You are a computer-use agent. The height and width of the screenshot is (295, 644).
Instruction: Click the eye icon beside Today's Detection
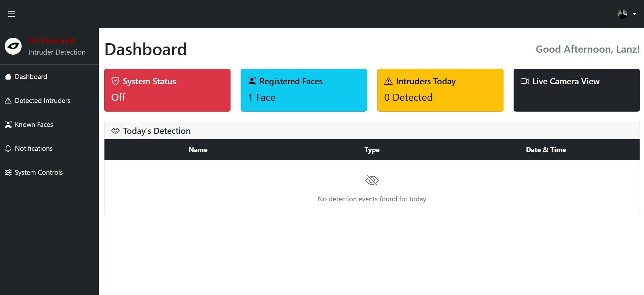coord(116,131)
